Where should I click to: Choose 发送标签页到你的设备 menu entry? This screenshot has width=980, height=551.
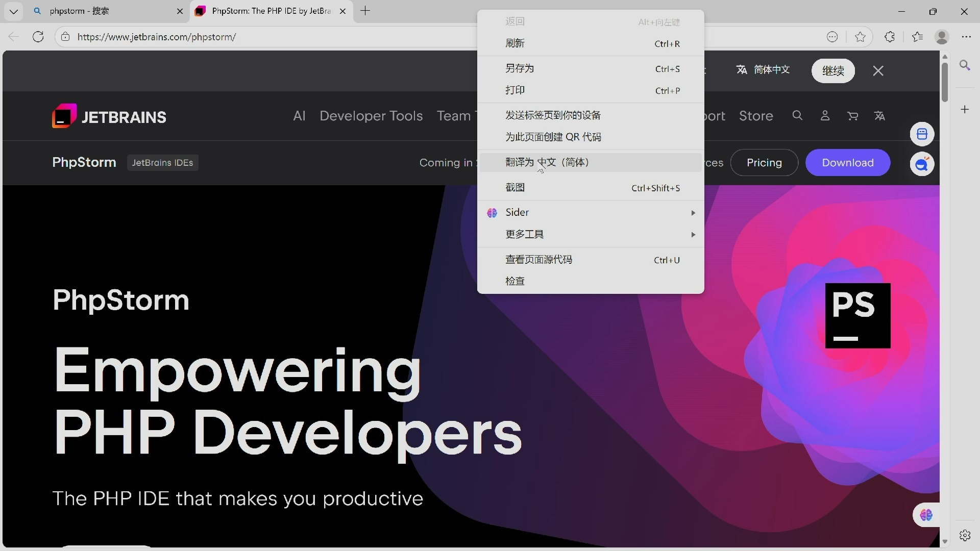pos(591,115)
